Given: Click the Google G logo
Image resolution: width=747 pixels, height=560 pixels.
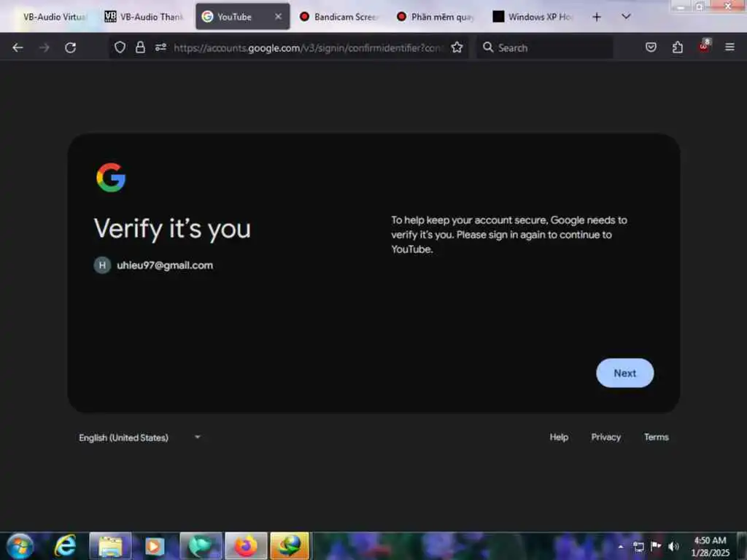Looking at the screenshot, I should click(x=111, y=178).
